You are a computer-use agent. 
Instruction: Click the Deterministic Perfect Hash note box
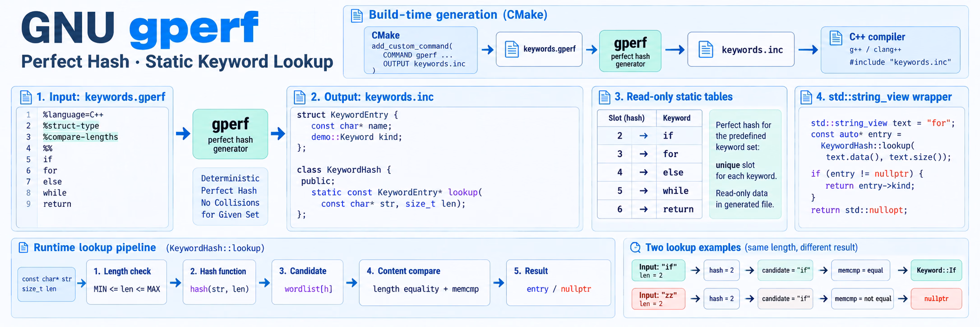[x=230, y=196]
